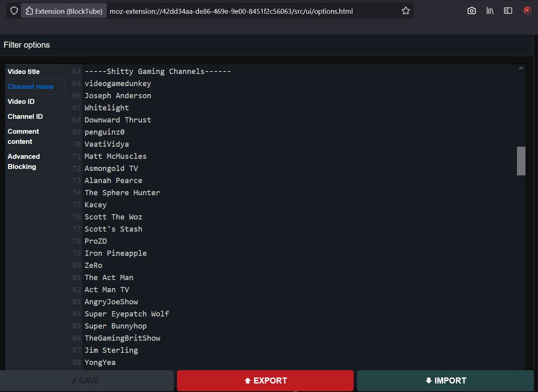Open the Video ID tab
This screenshot has height=392, width=538.
[35, 101]
